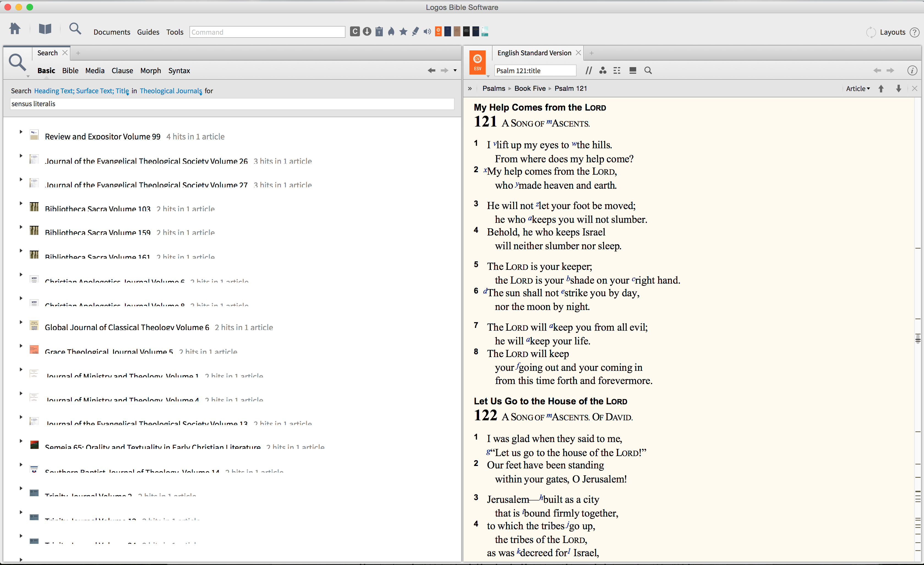Click the Psalm 121:title reference box
Viewport: 924px width, 565px height.
[535, 70]
